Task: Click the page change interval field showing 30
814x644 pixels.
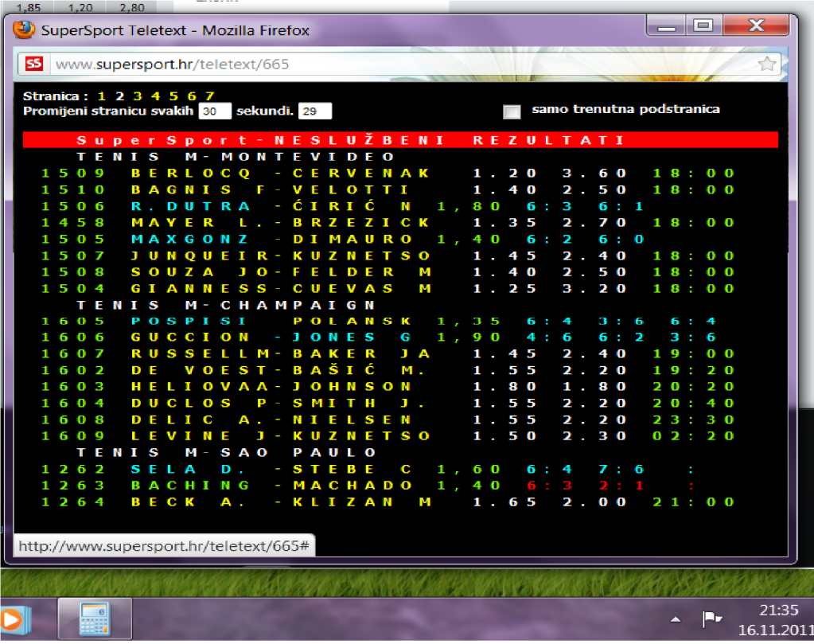Action: [215, 111]
